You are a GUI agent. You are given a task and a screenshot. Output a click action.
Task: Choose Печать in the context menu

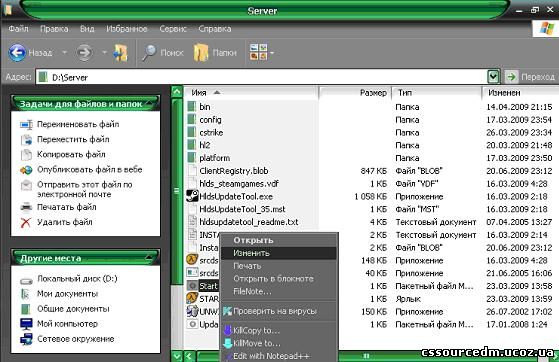[279, 266]
